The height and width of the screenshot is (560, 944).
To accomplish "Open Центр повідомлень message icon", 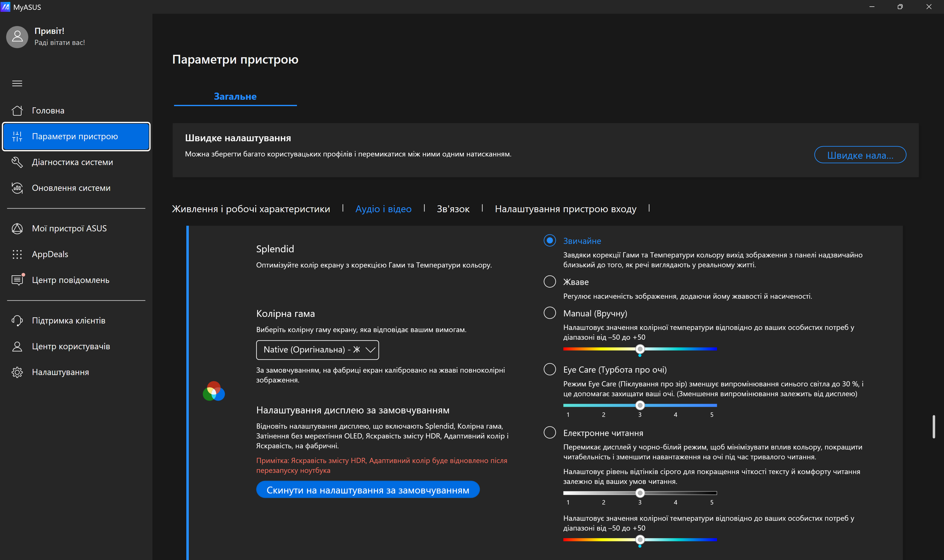I will tap(17, 280).
